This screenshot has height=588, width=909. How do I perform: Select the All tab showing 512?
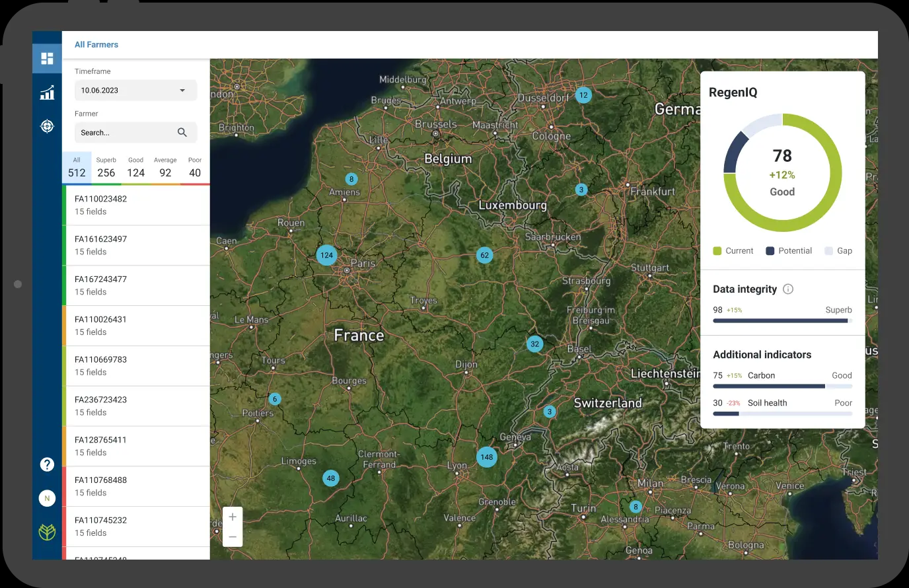point(77,168)
